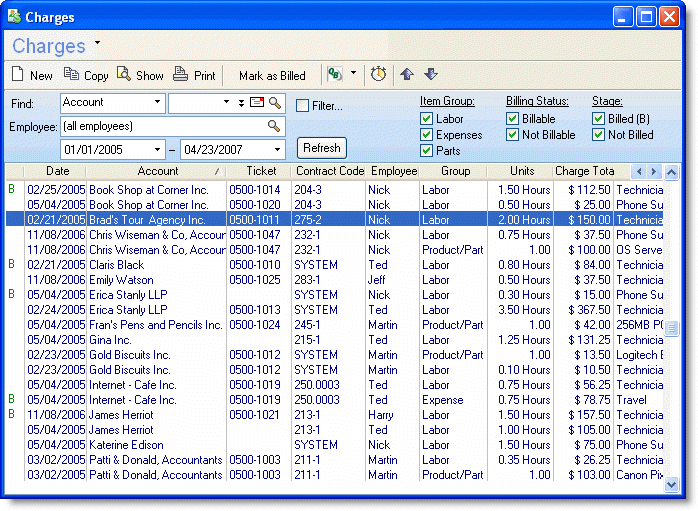Screen dimensions: 698x511
Task: Click the magnifier in the Employee field
Action: click(x=273, y=127)
